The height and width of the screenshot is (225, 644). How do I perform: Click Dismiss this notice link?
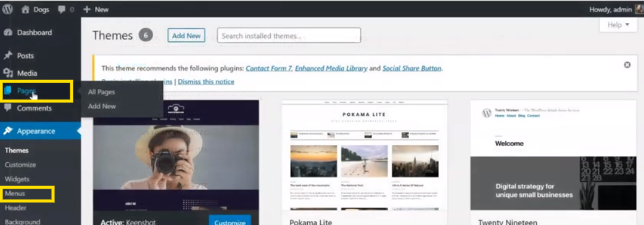point(206,81)
